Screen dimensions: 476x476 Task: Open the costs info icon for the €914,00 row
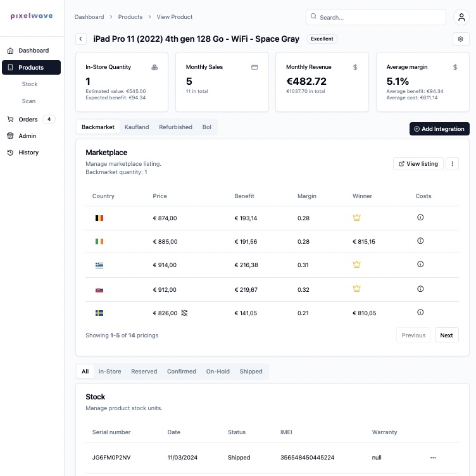(x=420, y=264)
